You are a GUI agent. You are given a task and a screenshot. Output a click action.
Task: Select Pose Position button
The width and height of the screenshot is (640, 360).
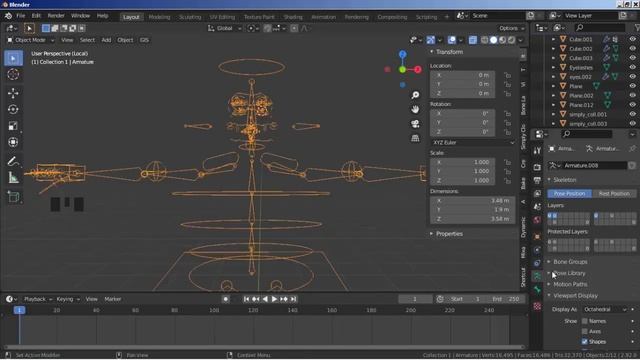569,193
